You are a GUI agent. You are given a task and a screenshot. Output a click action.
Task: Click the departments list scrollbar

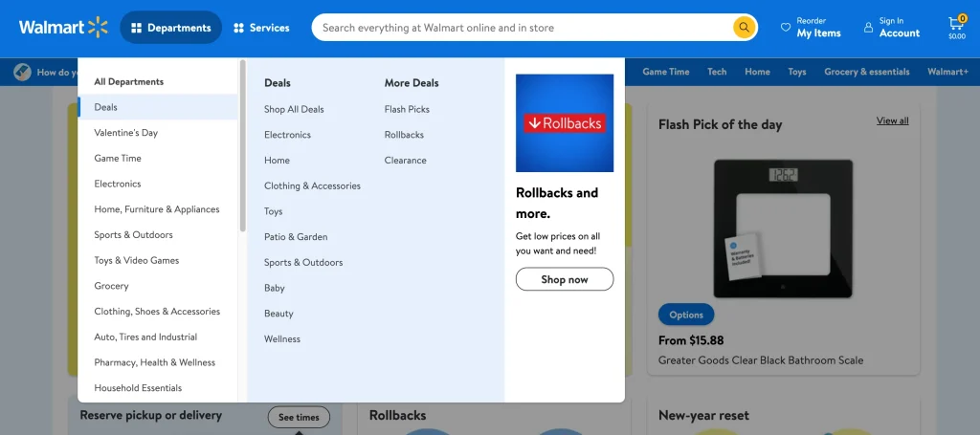(x=242, y=145)
